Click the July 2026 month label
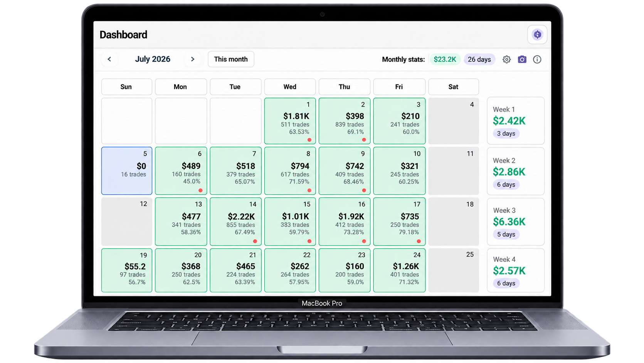The height and width of the screenshot is (363, 644). tap(153, 59)
